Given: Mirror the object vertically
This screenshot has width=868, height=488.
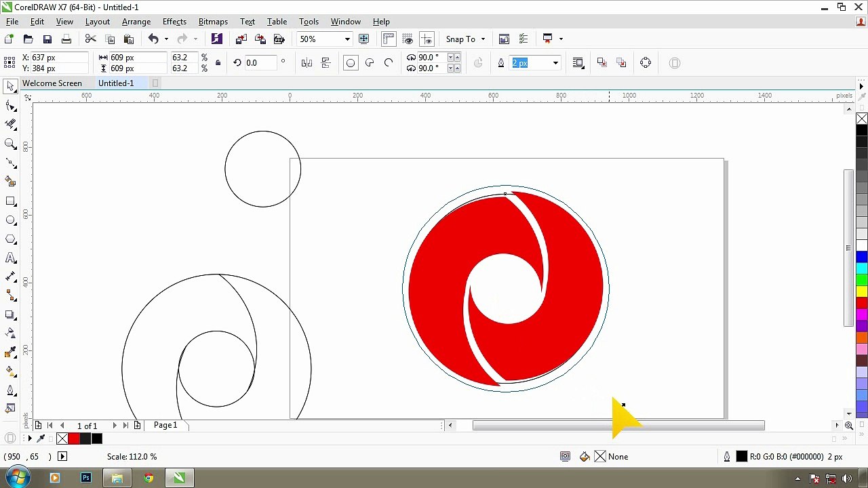Looking at the screenshot, I should point(325,63).
